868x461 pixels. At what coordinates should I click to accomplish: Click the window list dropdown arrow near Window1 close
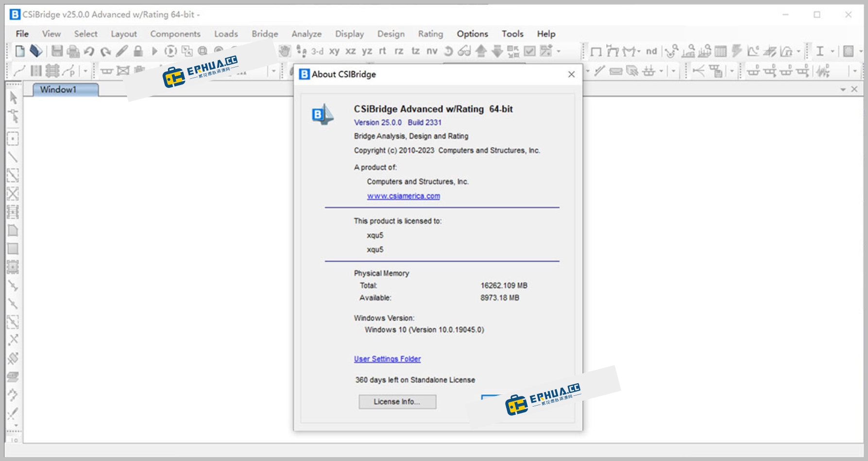(x=843, y=89)
